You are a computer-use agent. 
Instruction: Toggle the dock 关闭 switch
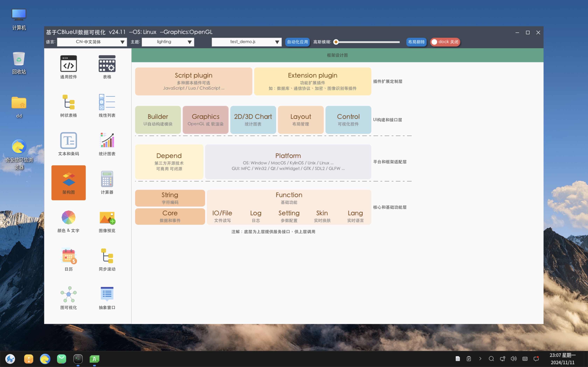coord(445,42)
